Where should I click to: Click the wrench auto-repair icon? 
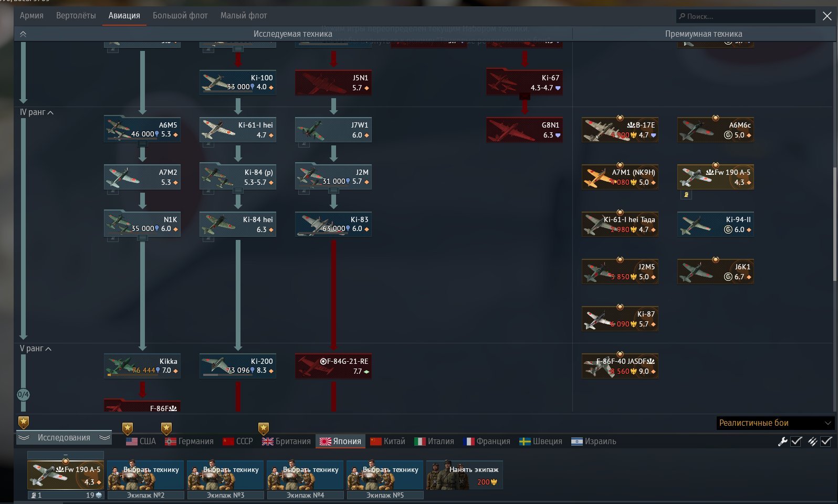pyautogui.click(x=782, y=442)
